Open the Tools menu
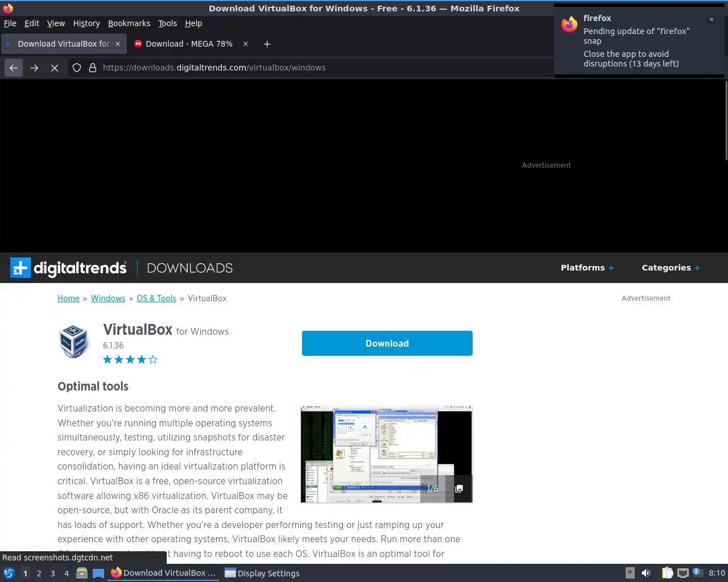The image size is (728, 582). [167, 23]
